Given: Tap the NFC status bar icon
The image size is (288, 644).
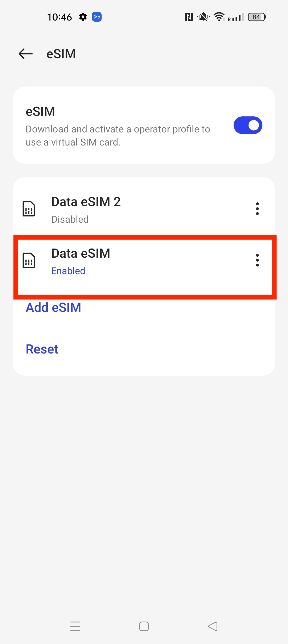Looking at the screenshot, I should [189, 17].
